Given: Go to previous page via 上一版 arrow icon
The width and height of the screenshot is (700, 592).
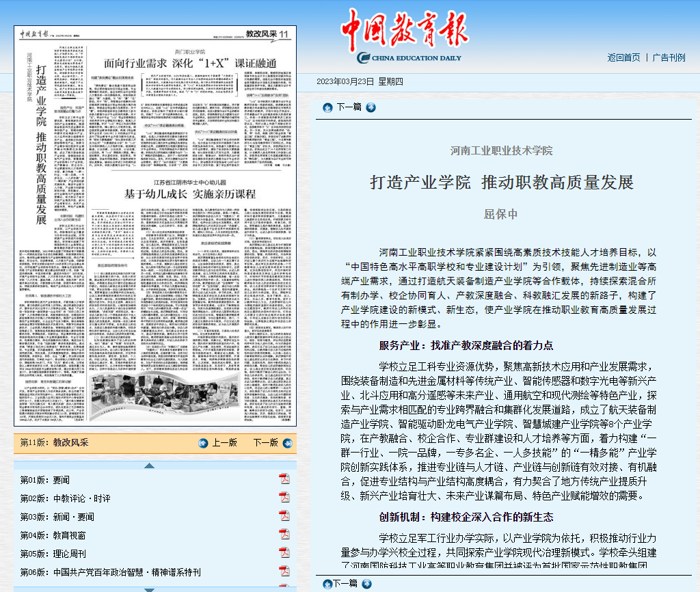Looking at the screenshot, I should (x=203, y=443).
